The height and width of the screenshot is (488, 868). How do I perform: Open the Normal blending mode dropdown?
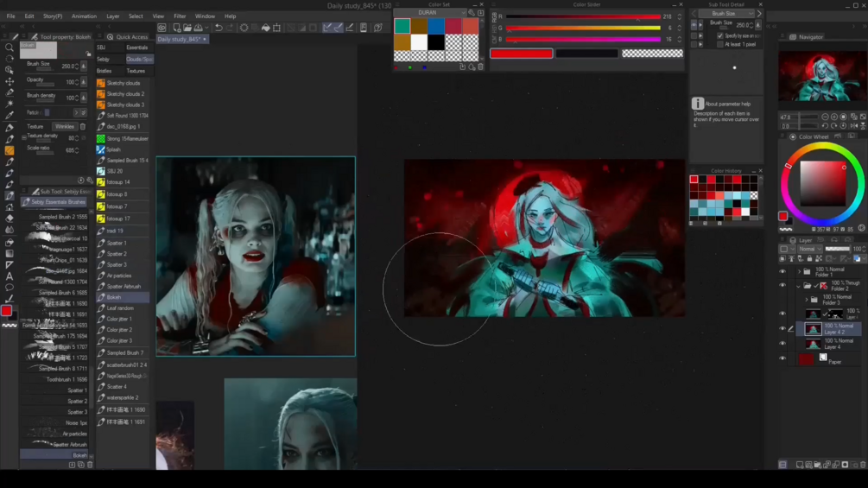coord(809,249)
